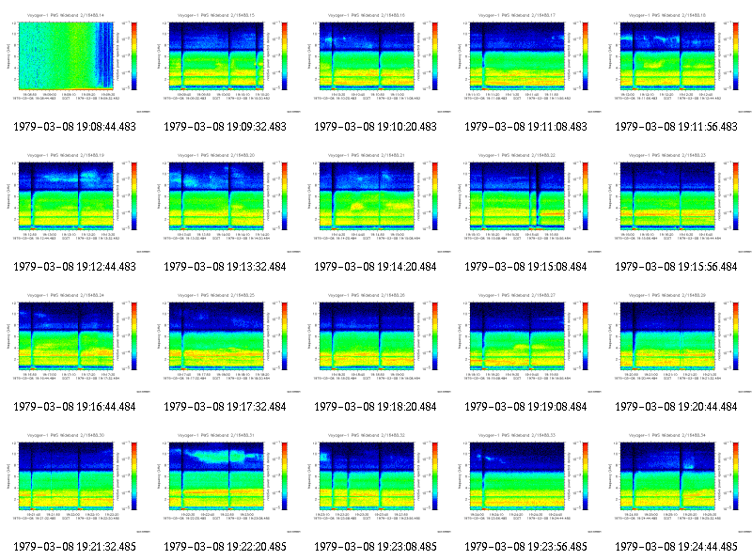This screenshot has width=752, height=560.
Task: Click caption 1979-03-08 19:14:20.484
Action: pyautogui.click(x=375, y=267)
